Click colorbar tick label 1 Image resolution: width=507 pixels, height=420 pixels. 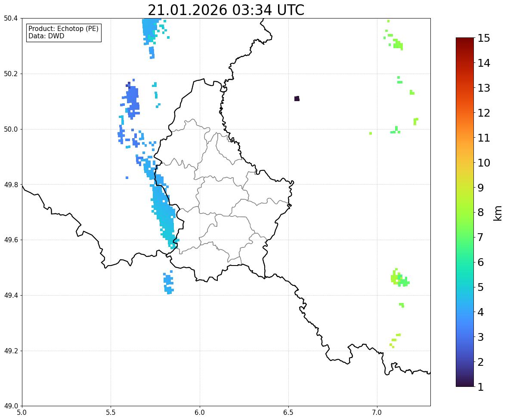coord(481,387)
